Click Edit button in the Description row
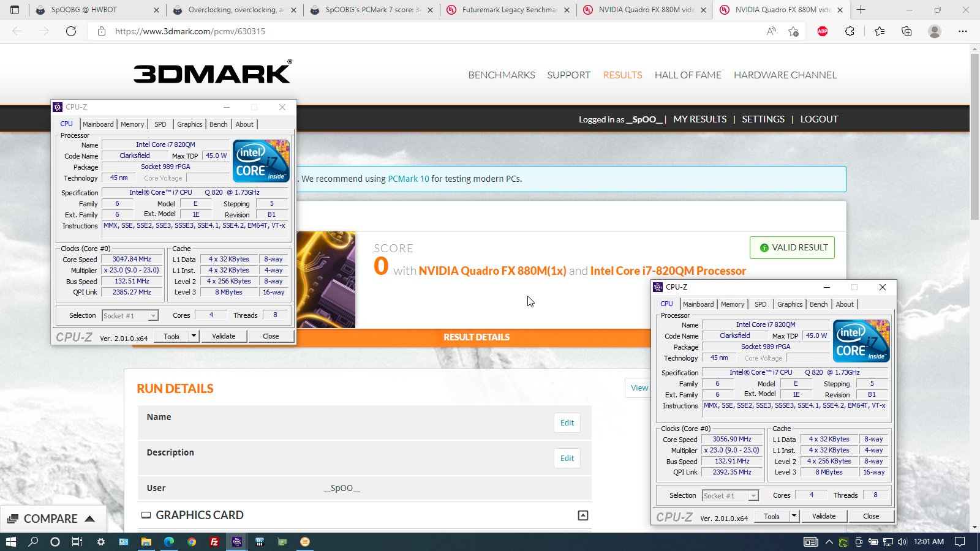980x551 pixels. 567,458
